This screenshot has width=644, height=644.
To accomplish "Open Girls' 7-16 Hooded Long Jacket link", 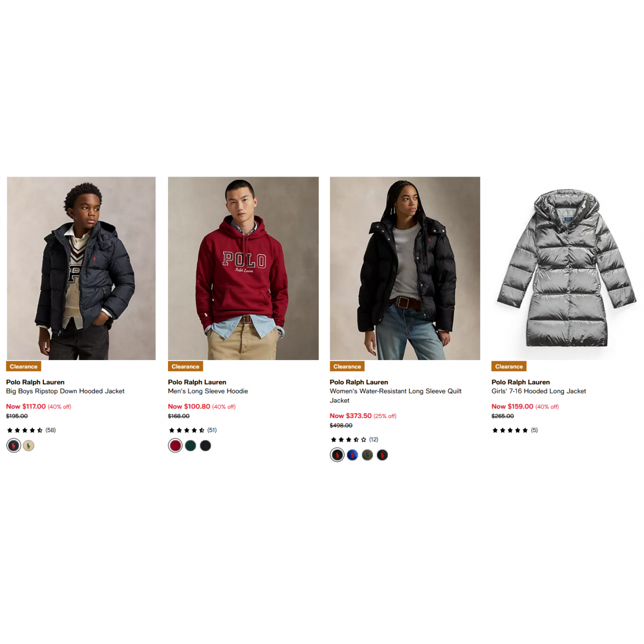I will pyautogui.click(x=539, y=391).
